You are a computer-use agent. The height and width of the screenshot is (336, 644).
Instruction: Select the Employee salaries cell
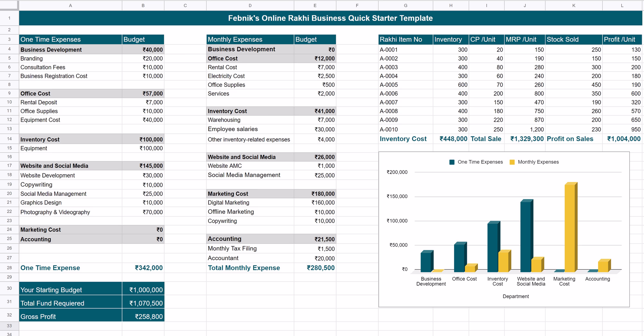250,129
